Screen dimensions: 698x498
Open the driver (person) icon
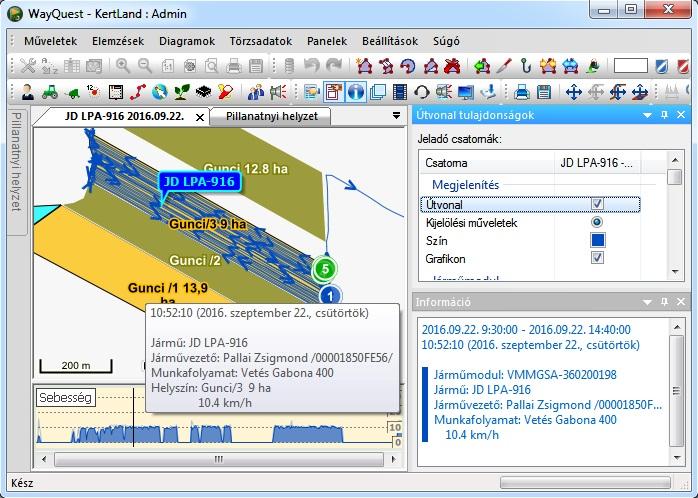(x=28, y=92)
